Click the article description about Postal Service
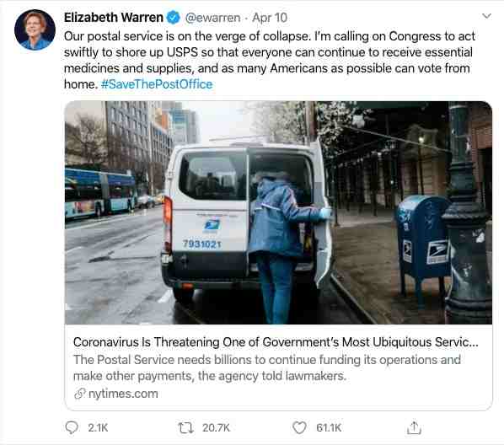The height and width of the screenshot is (445, 504). [267, 367]
